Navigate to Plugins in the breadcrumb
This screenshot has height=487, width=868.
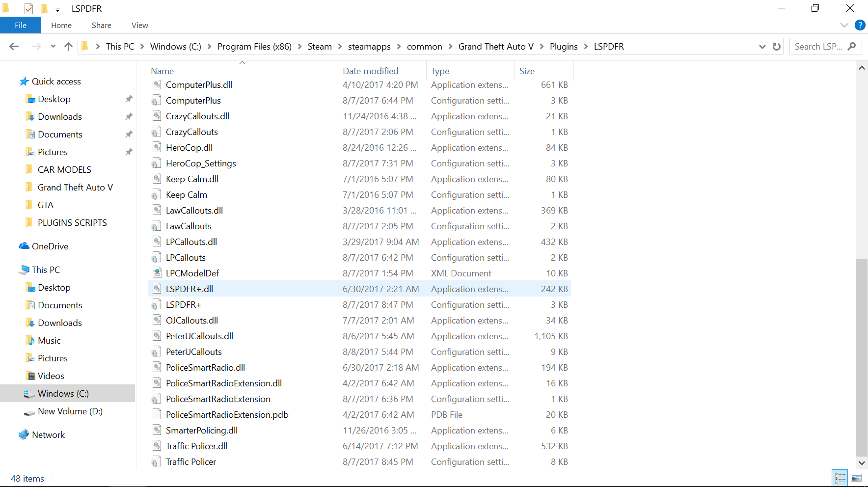pos(564,47)
